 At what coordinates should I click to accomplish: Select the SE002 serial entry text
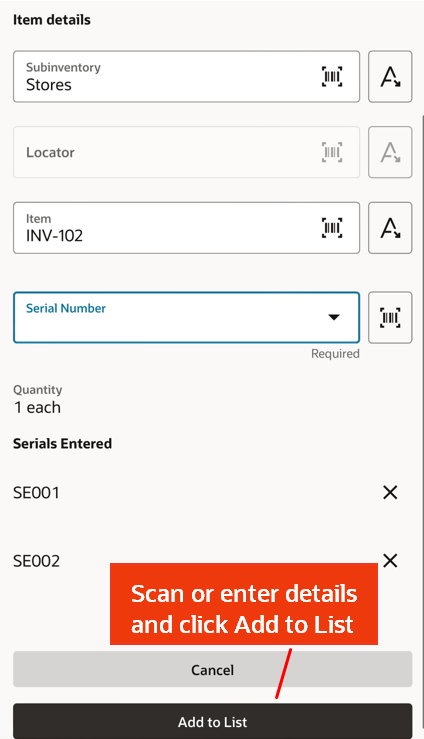tap(36, 561)
